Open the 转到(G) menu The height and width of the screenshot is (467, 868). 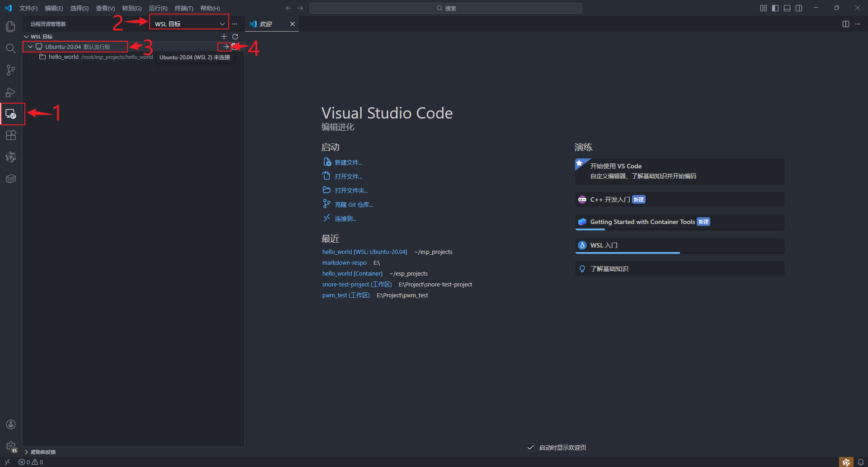[x=132, y=8]
